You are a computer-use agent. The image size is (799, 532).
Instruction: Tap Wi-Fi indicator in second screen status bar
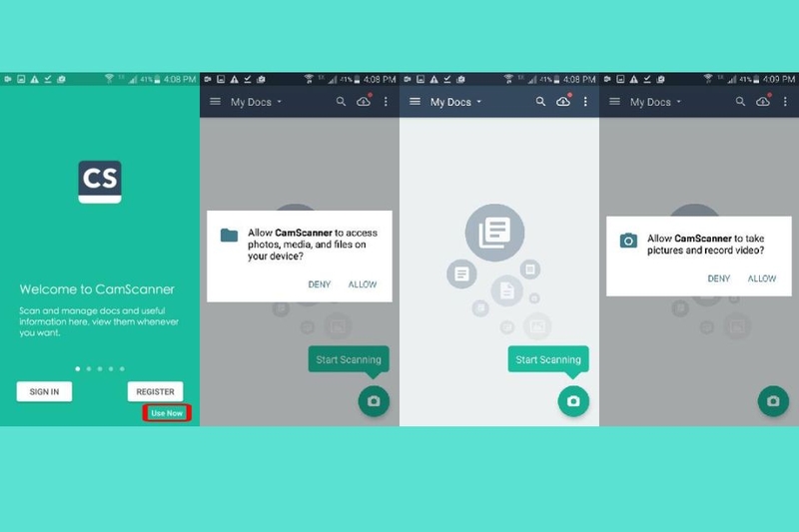(x=309, y=79)
